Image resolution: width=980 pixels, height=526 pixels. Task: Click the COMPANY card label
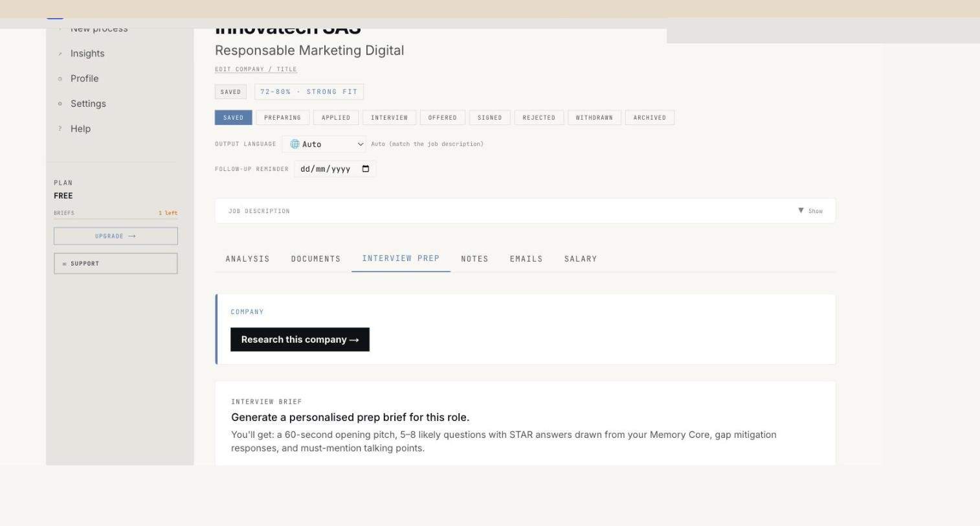pos(247,312)
